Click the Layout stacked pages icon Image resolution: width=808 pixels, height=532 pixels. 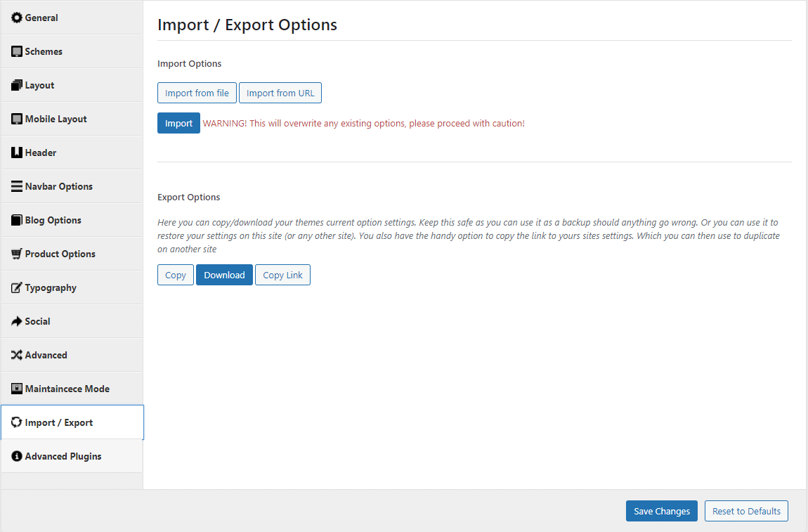pos(17,85)
